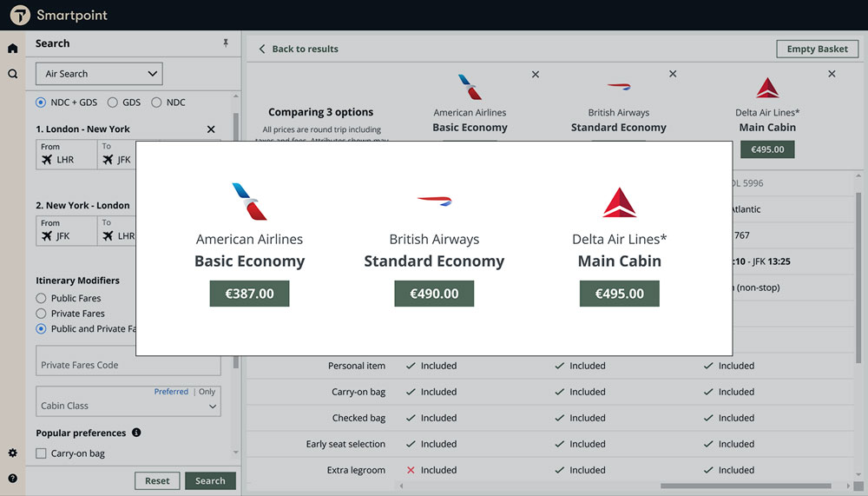Click the From LHR field in segment 1
Viewport: 868px width, 496px height.
coord(67,154)
